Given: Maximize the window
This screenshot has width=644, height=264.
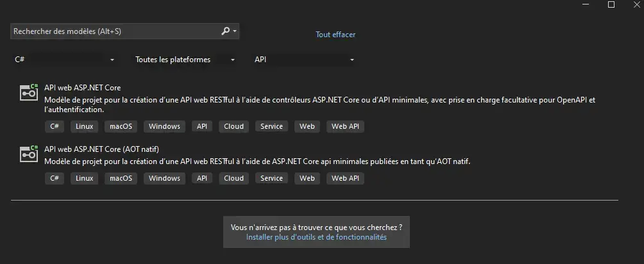Looking at the screenshot, I should pos(611,4).
